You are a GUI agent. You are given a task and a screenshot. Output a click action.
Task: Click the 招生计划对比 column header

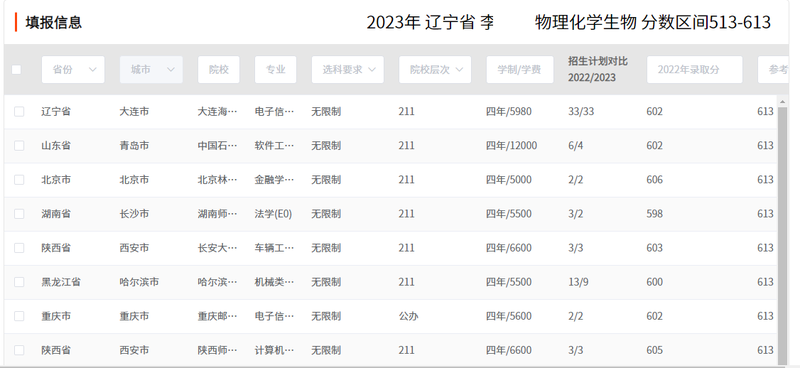point(598,69)
